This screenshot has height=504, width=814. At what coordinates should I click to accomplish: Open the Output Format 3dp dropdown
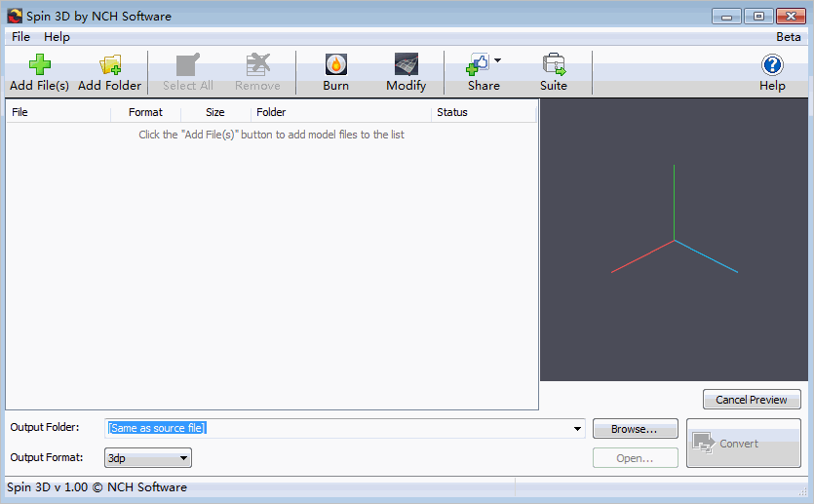coord(148,458)
